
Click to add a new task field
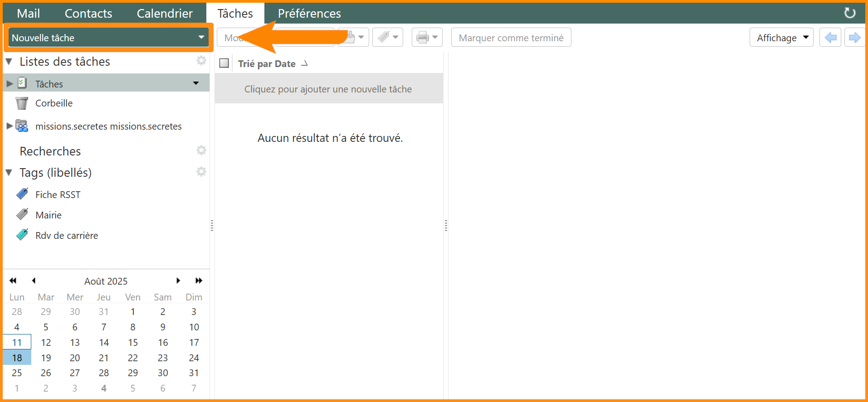coord(328,89)
